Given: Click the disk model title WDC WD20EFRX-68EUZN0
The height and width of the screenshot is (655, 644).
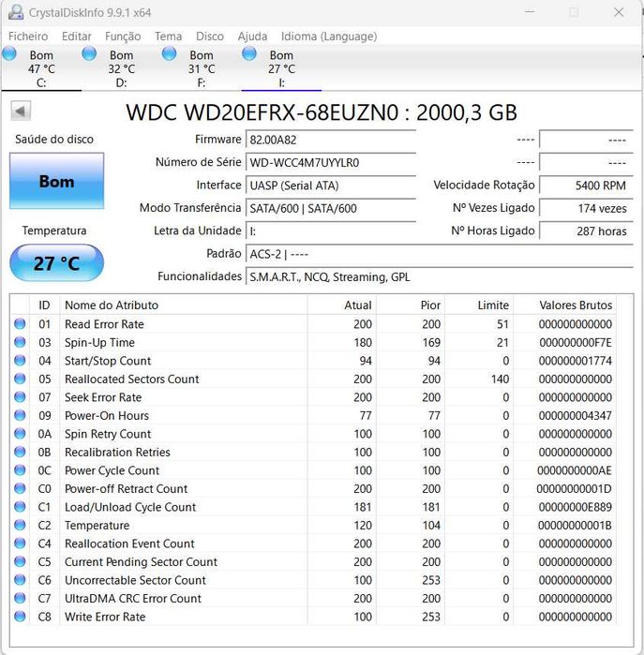Looking at the screenshot, I should pyautogui.click(x=322, y=112).
